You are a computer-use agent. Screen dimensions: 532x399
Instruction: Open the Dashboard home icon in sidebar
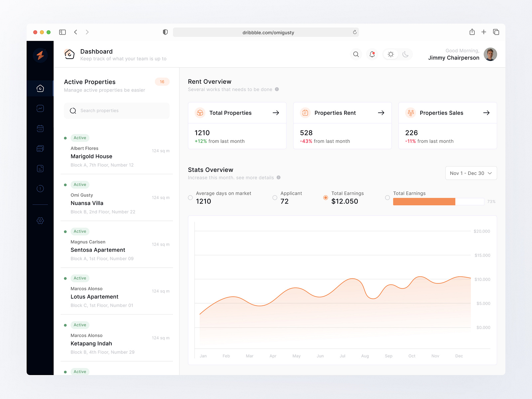click(x=40, y=88)
